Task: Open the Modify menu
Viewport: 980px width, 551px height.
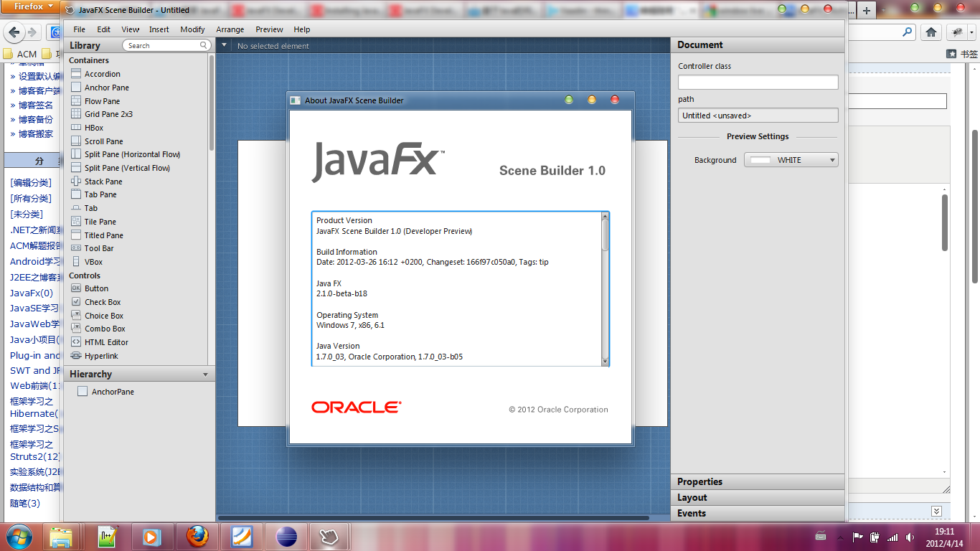Action: [x=192, y=29]
